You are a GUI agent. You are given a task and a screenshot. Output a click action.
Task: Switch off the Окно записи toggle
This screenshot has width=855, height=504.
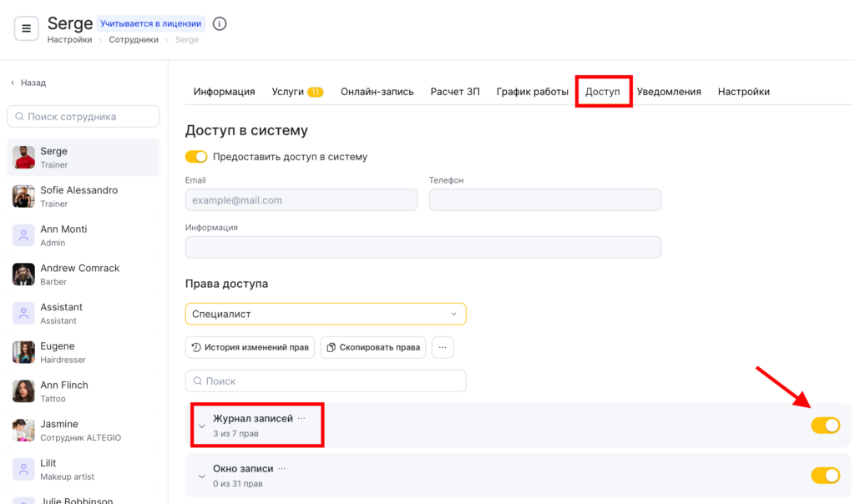[x=825, y=476]
